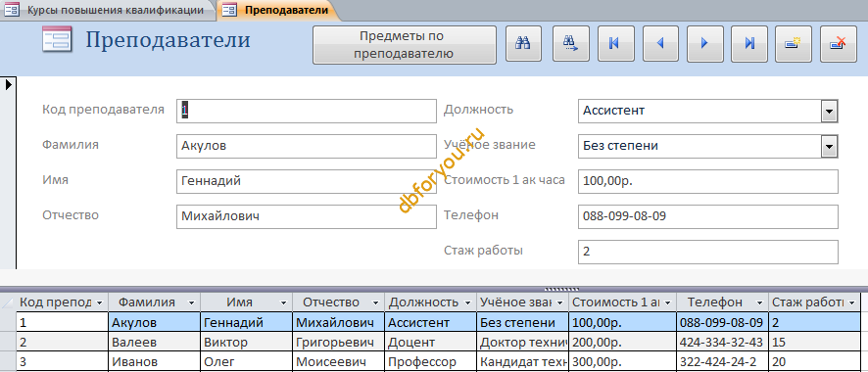The width and height of the screenshot is (868, 372).
Task: Click the Стоимость 1 ак часа field
Action: pyautogui.click(x=708, y=181)
